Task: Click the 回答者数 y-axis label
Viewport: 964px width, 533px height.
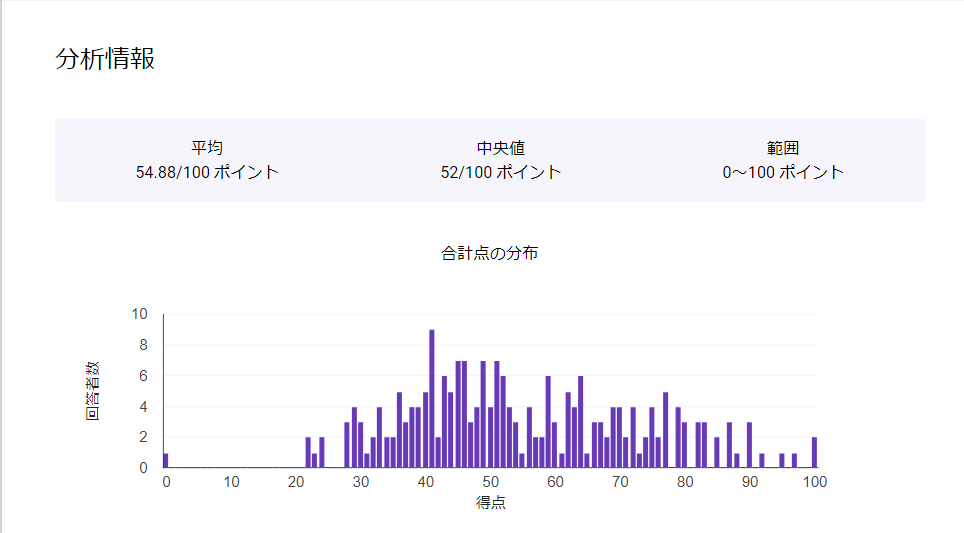Action: tap(92, 391)
